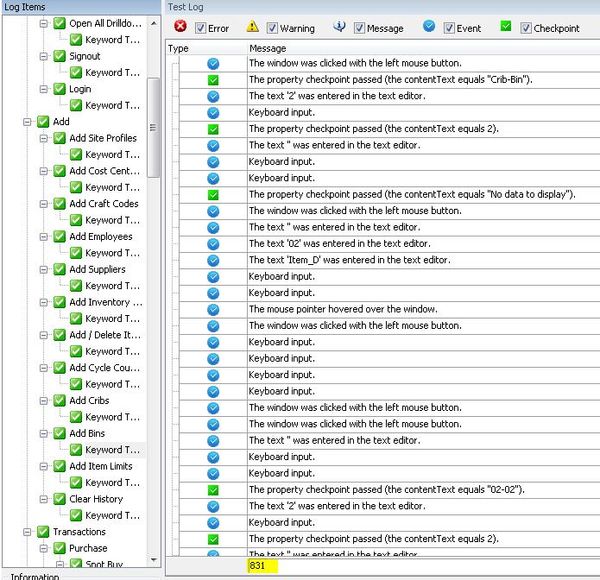
Task: Collapse the Add tree node
Action: (27, 122)
